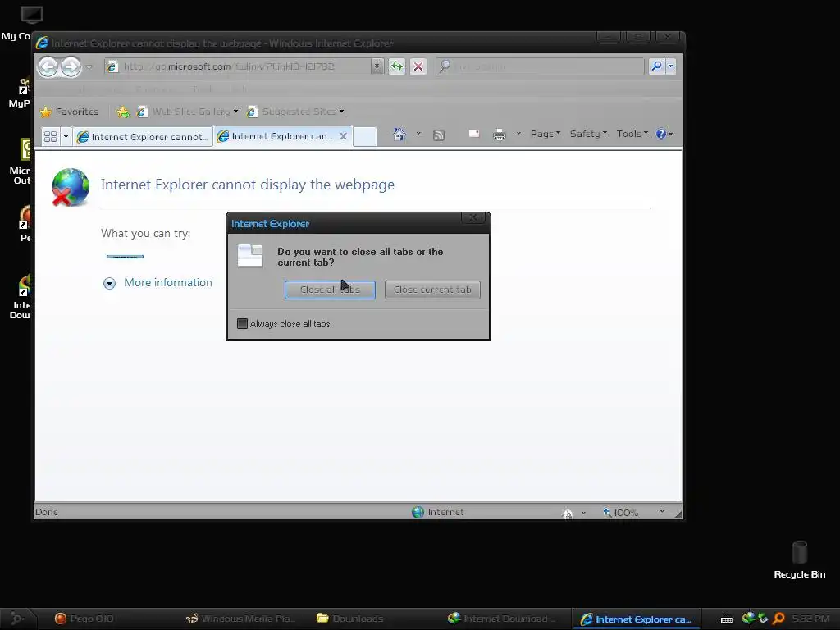Click the Back navigation arrow
Screen dimensions: 840x630
pyautogui.click(x=48, y=67)
